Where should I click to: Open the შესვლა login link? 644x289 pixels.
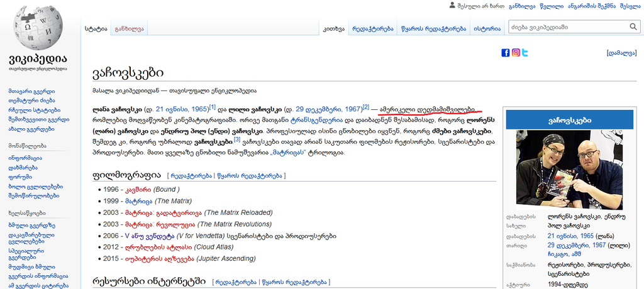[x=630, y=6]
